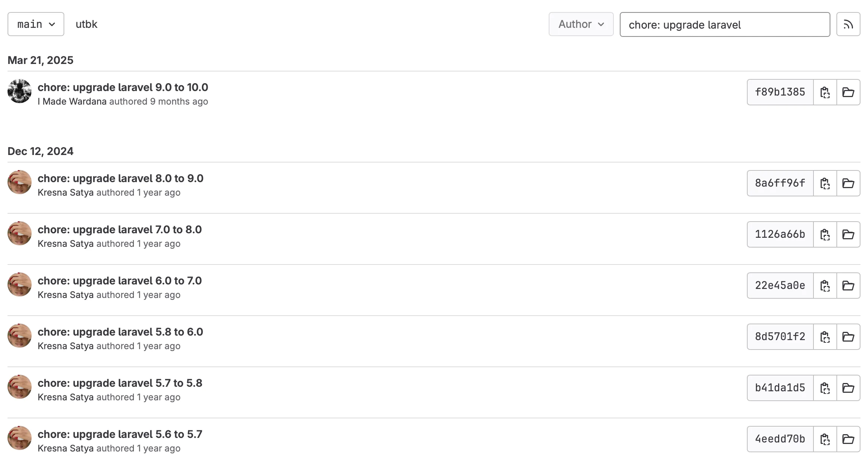Copy SHA of the laravel 9.0 to 10.0 commit

[825, 92]
